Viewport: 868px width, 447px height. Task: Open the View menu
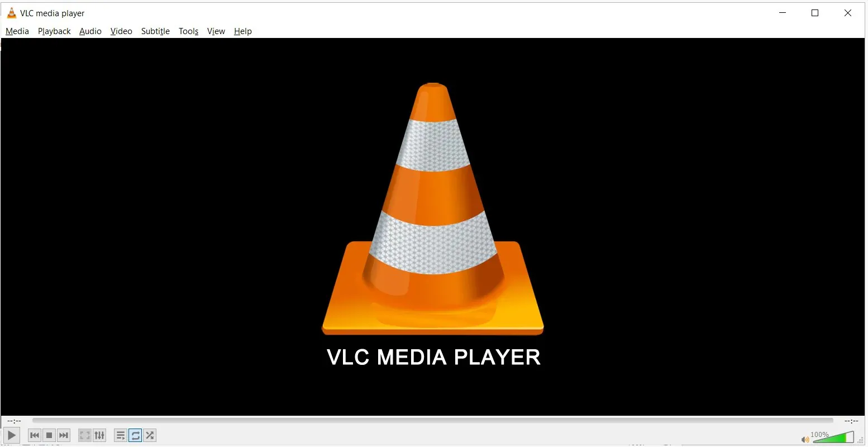216,31
